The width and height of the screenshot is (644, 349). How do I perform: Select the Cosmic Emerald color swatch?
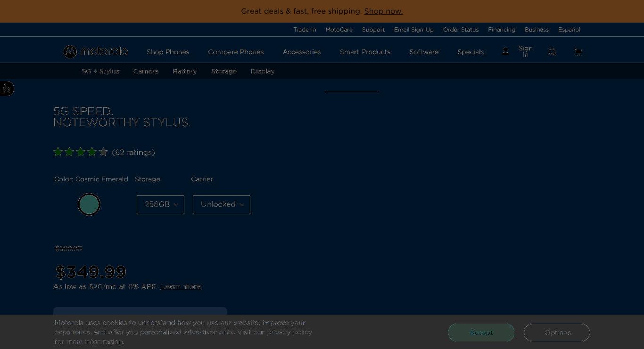(x=89, y=204)
